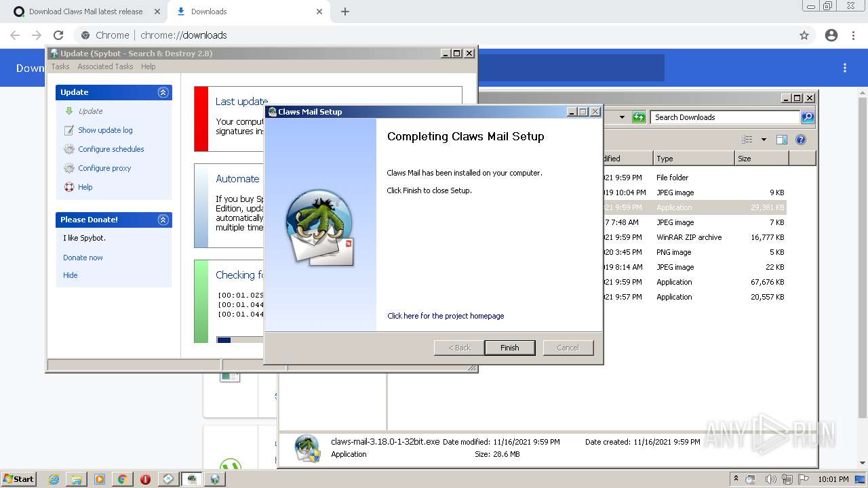
Task: Click the Cancel button in Claws Mail Setup
Action: click(568, 348)
